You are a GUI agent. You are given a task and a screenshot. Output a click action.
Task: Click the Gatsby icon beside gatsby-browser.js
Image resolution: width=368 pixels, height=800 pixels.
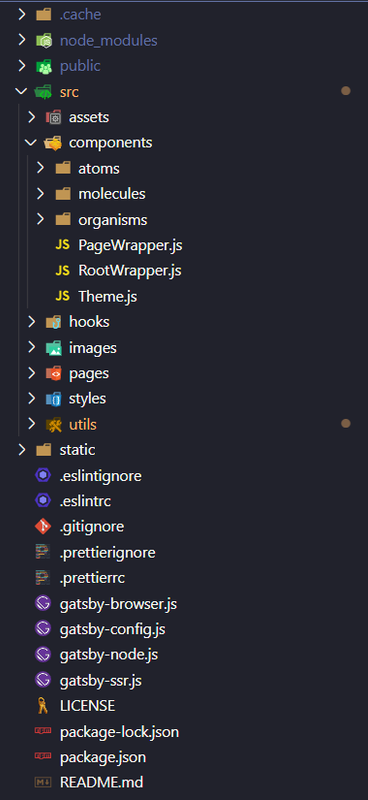click(43, 604)
